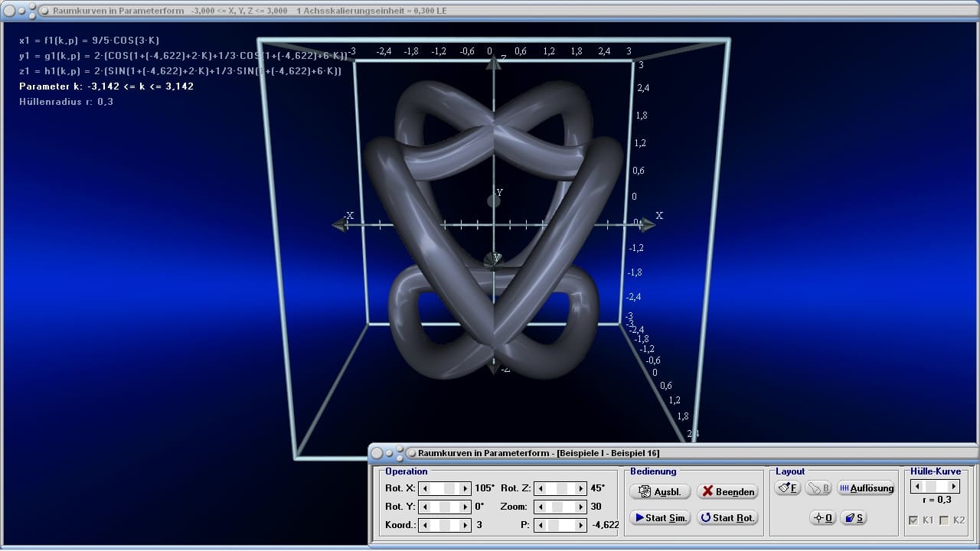Click the Beenden button with red X
The image size is (980, 551).
tap(727, 491)
